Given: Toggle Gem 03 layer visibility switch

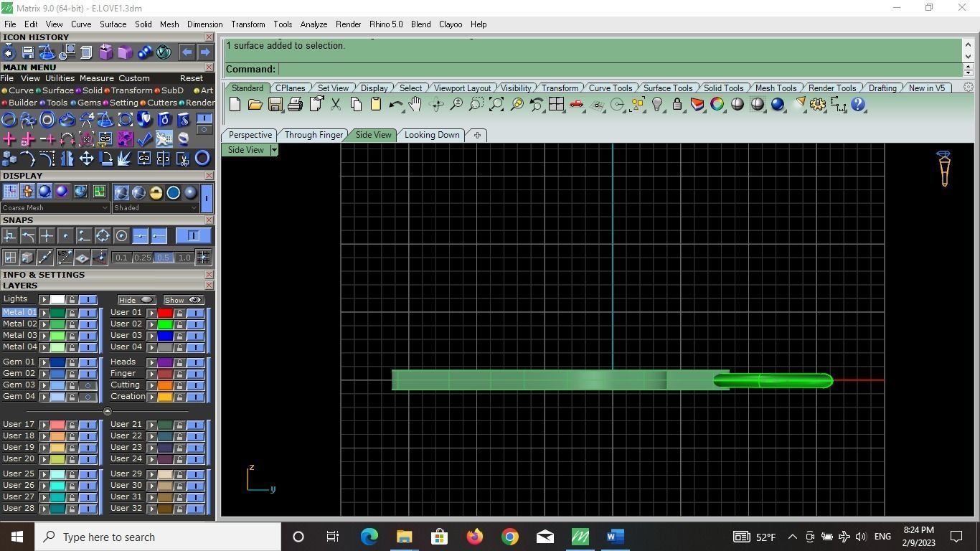Looking at the screenshot, I should click(88, 385).
